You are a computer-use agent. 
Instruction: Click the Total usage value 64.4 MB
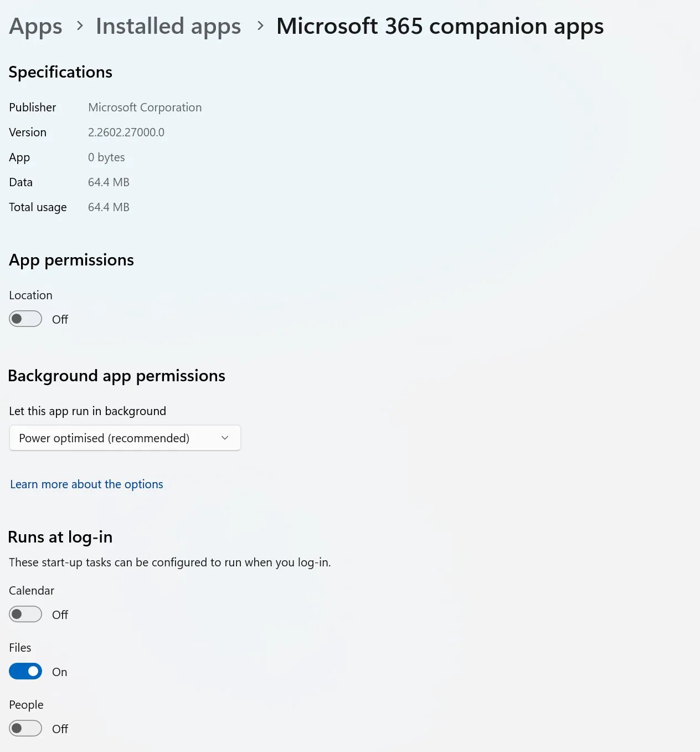pos(109,207)
